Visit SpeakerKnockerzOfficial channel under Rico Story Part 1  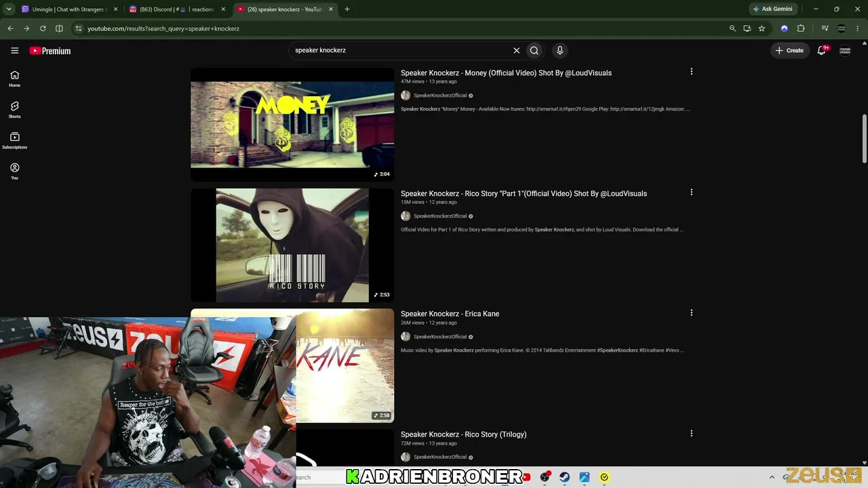tap(440, 216)
